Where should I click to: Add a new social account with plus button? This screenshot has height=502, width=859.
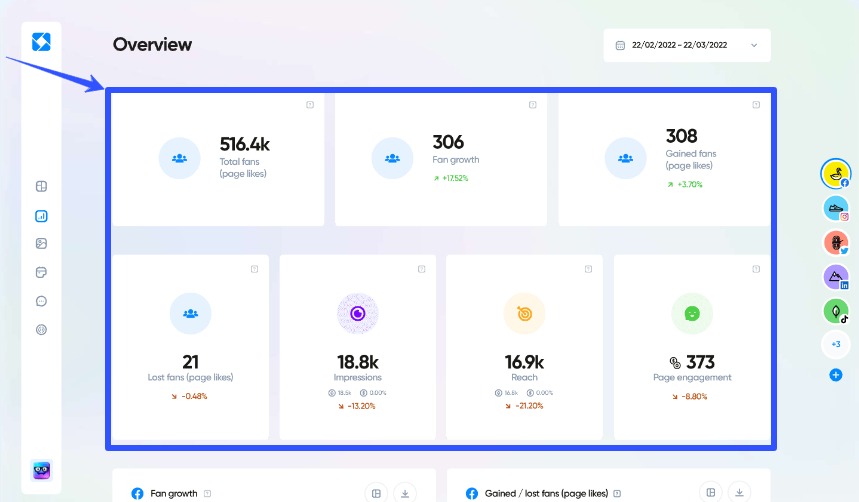tap(835, 375)
